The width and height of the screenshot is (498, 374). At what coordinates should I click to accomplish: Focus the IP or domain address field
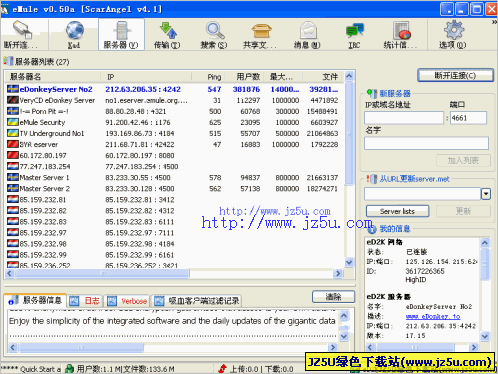(404, 118)
